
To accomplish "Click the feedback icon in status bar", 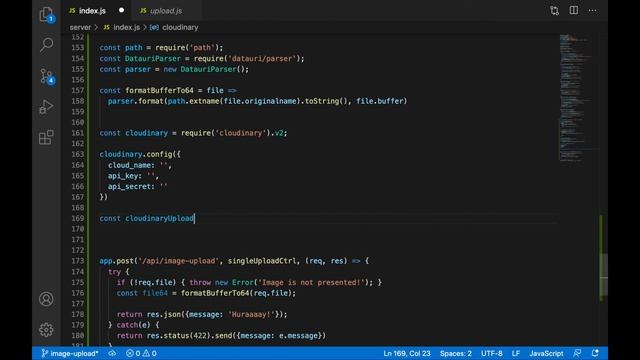I will click(577, 353).
